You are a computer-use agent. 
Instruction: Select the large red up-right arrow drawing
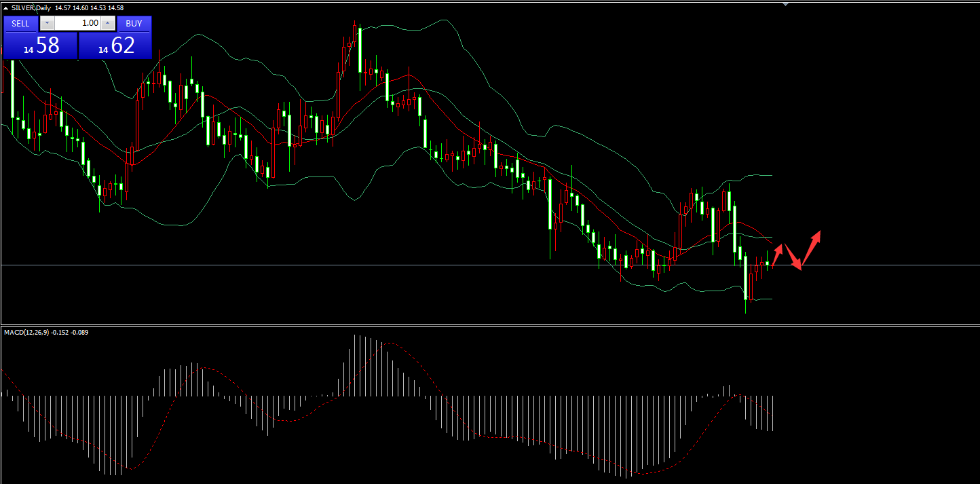coord(812,248)
